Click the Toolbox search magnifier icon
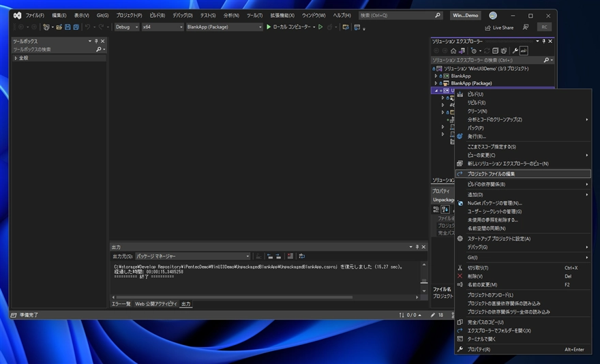Image resolution: width=600 pixels, height=364 pixels. [99, 49]
